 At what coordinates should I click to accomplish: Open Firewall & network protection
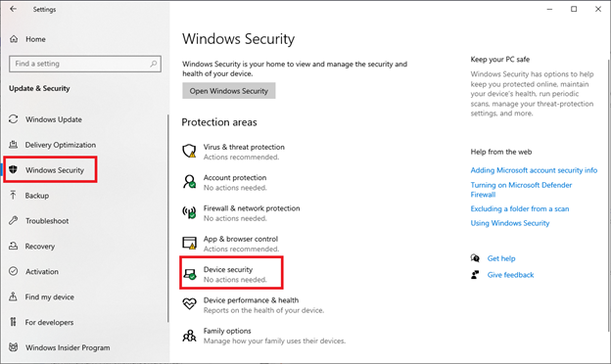pyautogui.click(x=252, y=208)
